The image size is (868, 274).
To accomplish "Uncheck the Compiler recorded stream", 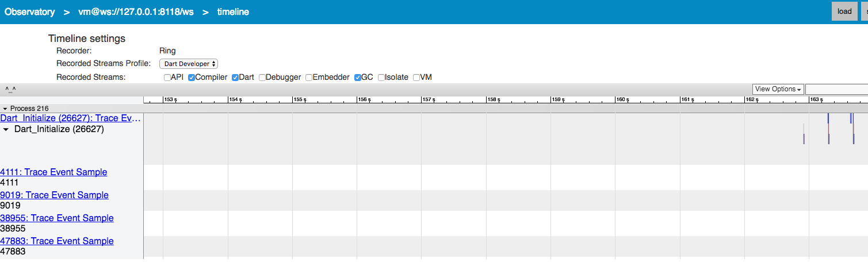I will point(192,78).
